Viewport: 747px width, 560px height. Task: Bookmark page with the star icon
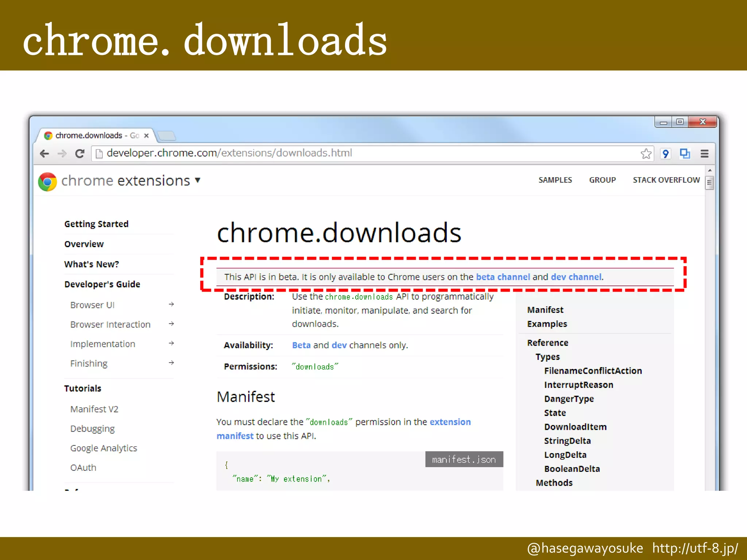click(x=646, y=153)
